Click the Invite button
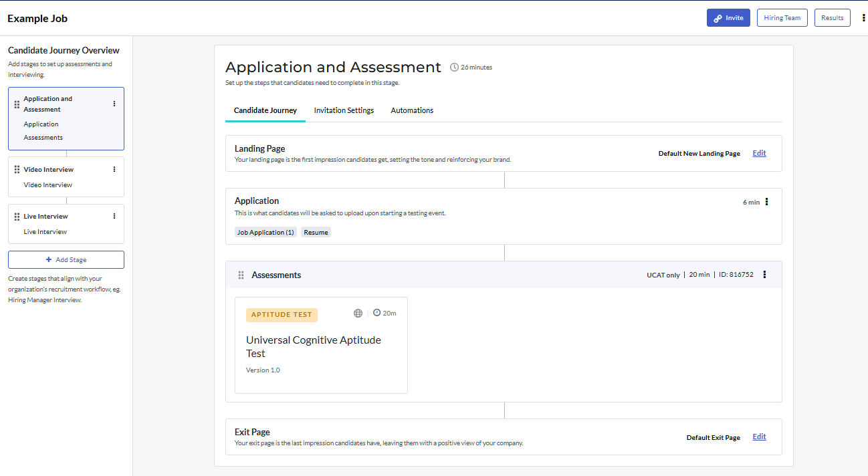Viewport: 868px width, 476px height. tap(728, 18)
